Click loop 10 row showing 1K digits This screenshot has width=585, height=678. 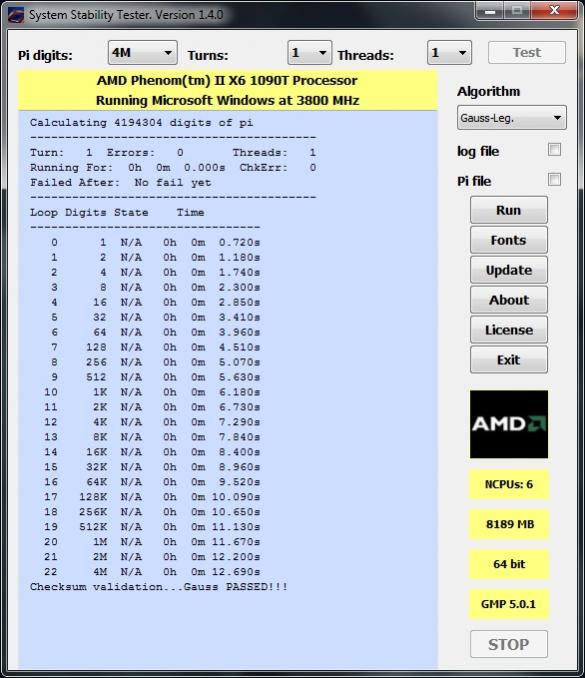(x=152, y=392)
